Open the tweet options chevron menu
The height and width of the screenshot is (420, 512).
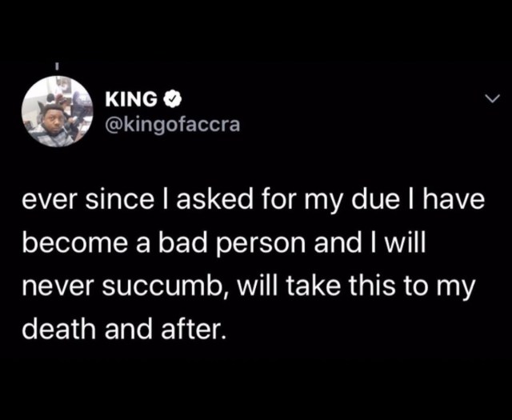point(493,98)
